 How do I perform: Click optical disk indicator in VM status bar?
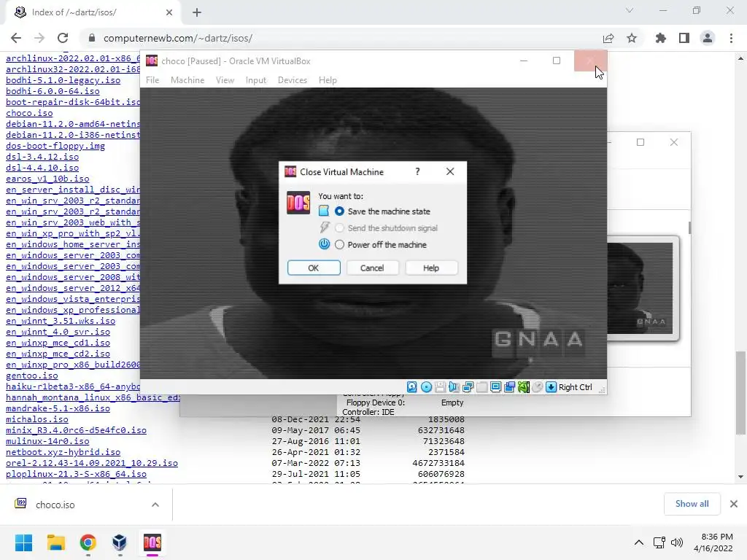click(x=426, y=387)
